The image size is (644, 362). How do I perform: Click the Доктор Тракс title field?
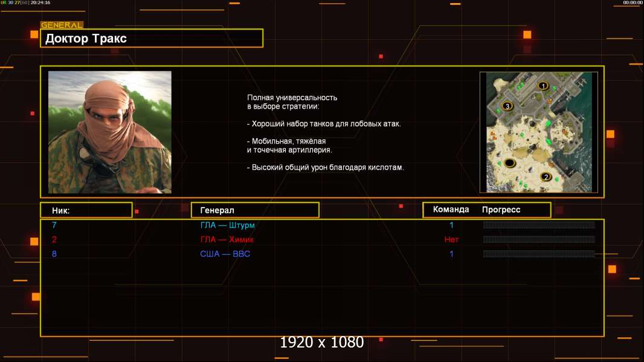[x=152, y=38]
